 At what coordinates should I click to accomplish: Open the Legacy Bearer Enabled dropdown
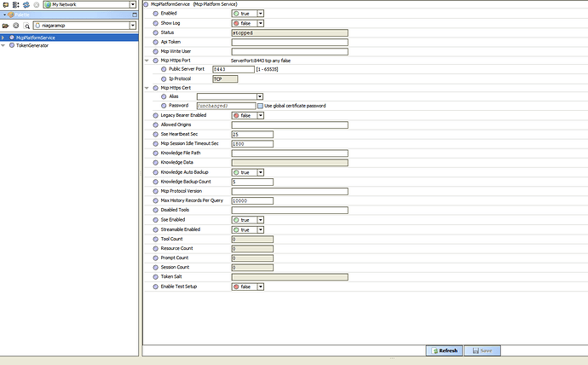tap(261, 115)
